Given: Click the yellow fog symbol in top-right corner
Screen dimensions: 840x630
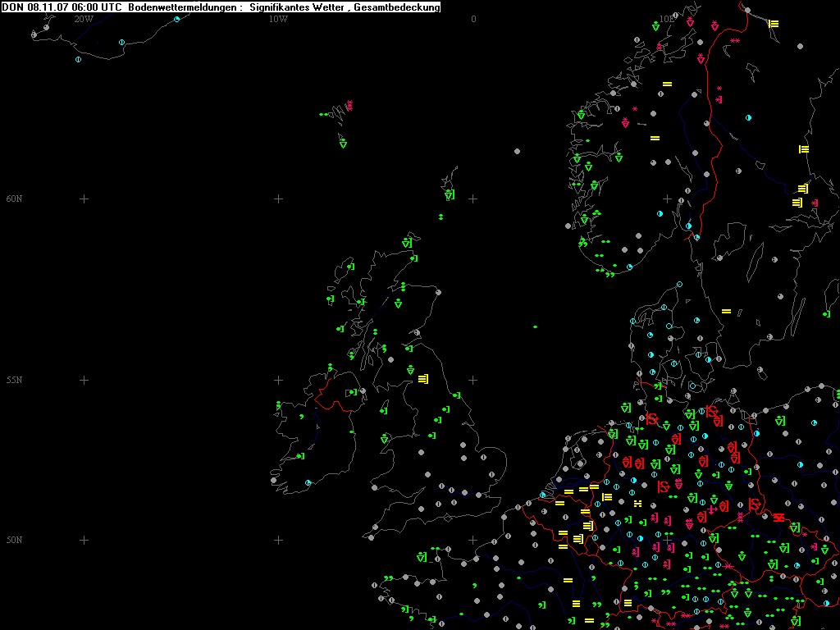Looking at the screenshot, I should [773, 24].
